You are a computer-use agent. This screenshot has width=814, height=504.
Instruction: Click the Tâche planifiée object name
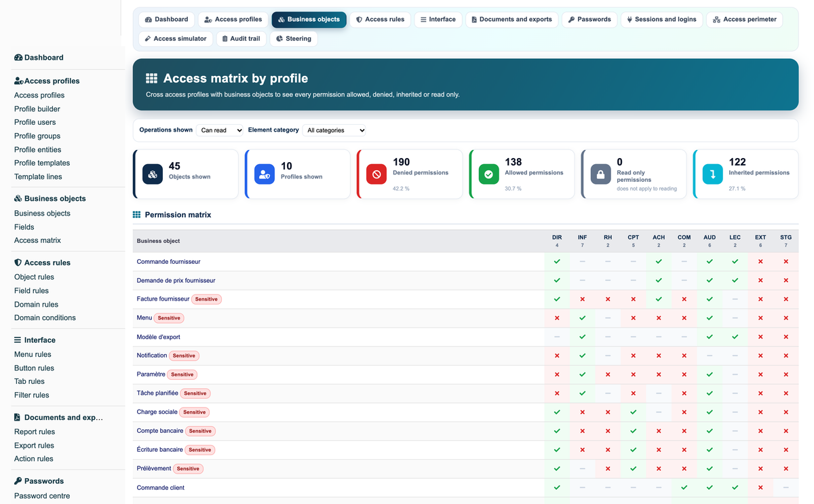point(157,393)
